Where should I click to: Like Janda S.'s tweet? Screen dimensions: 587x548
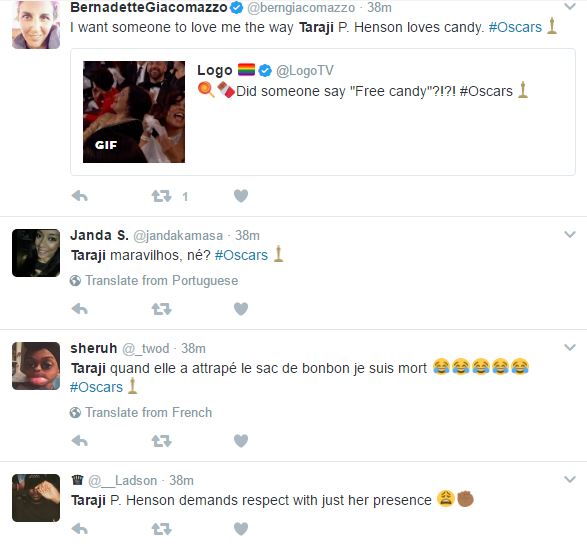point(241,309)
